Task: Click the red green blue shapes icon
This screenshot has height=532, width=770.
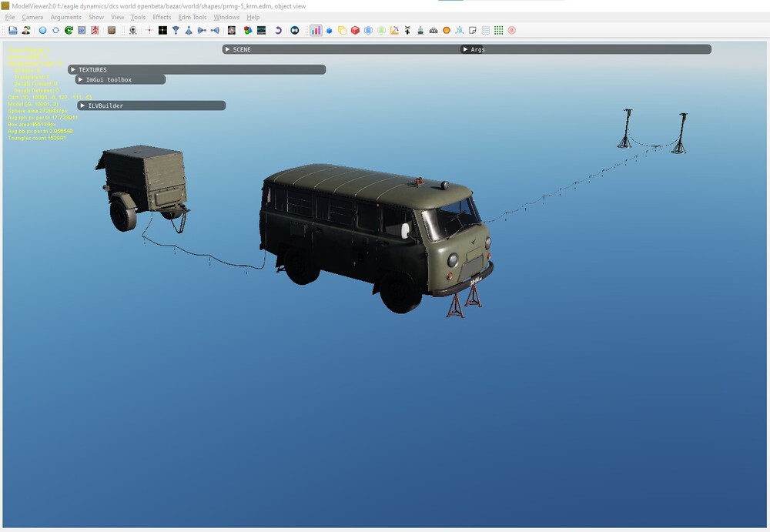Action: point(248,31)
